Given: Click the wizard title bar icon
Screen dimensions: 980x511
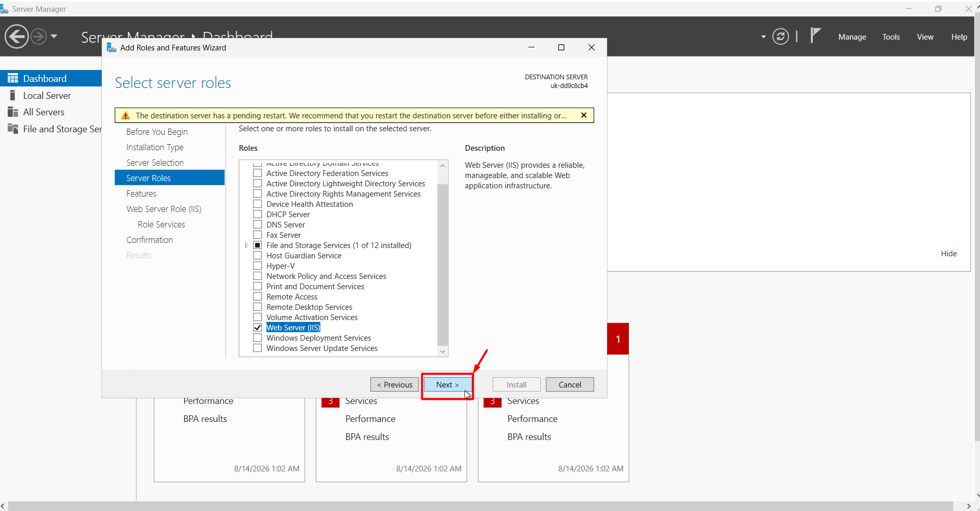Looking at the screenshot, I should pyautogui.click(x=111, y=47).
